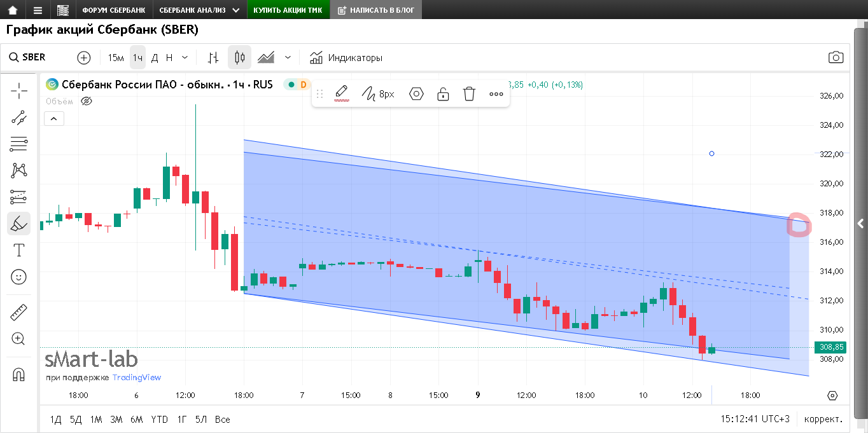The width and height of the screenshot is (868, 433).
Task: Expand the СБЕРБАНК АНАЛИЗ dropdown
Action: [x=236, y=10]
